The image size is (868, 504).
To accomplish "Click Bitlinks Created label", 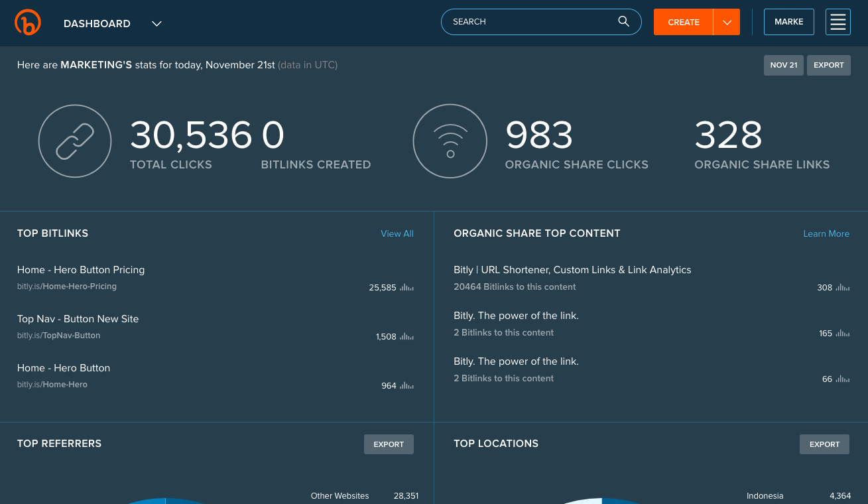I will [316, 164].
